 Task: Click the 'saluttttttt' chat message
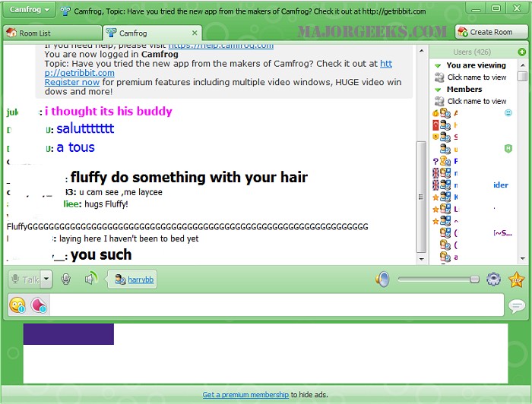click(85, 128)
